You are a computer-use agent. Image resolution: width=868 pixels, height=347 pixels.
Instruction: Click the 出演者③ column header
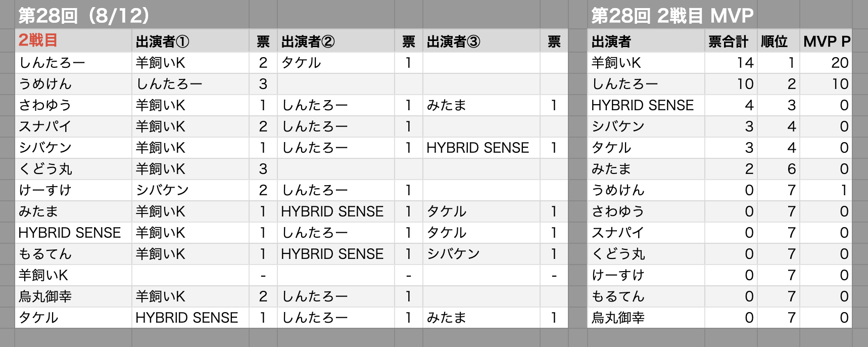click(x=481, y=41)
